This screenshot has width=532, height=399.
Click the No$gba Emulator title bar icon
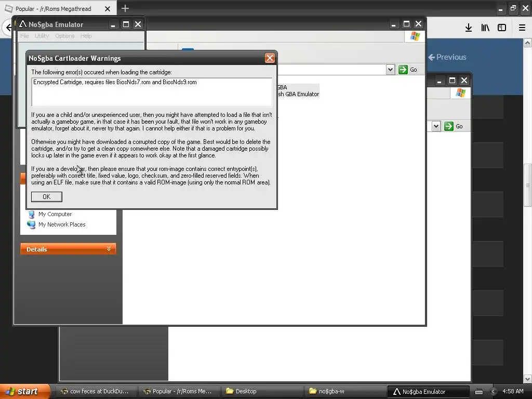point(23,24)
